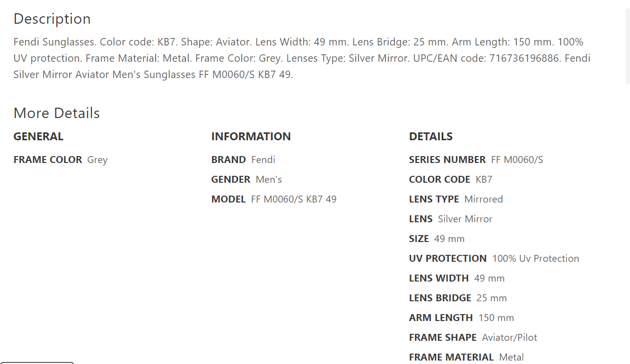Click the ARM LENGTH 150 mm entry
The image size is (630, 364).
[462, 318]
